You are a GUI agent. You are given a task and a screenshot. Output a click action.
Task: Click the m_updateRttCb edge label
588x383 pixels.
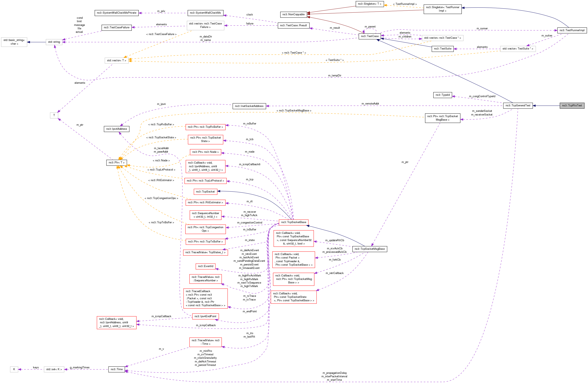tap(334, 240)
